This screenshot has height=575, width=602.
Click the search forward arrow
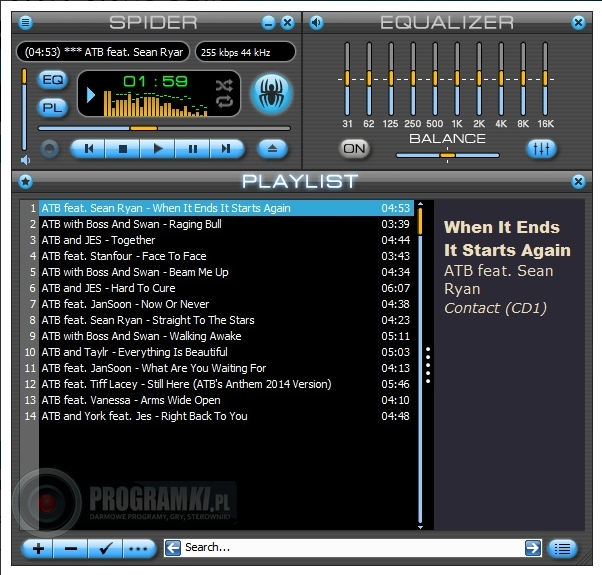click(533, 548)
